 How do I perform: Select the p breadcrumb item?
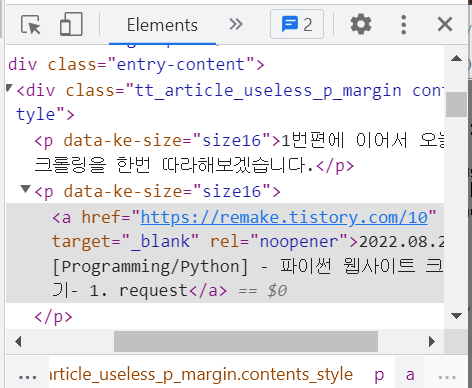(379, 375)
